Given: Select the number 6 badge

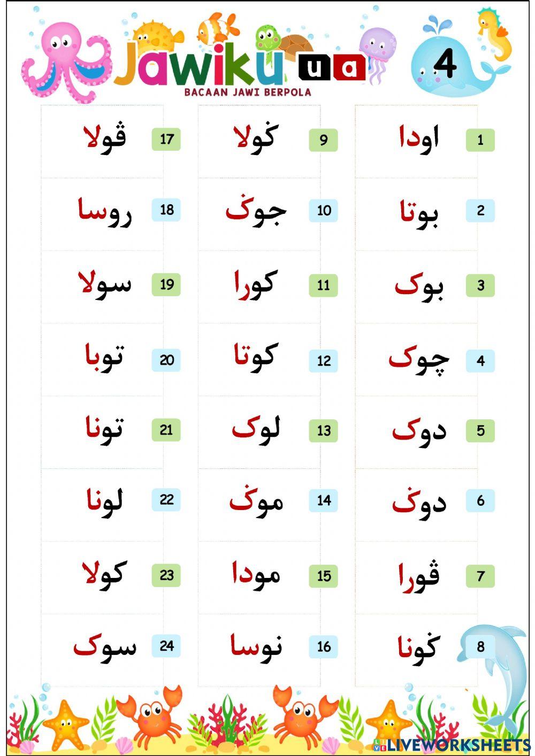Looking at the screenshot, I should (480, 501).
